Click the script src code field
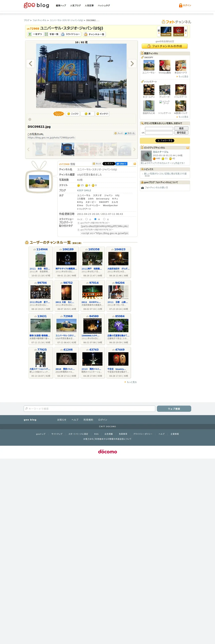This screenshot has width=215, height=644. 105,233
